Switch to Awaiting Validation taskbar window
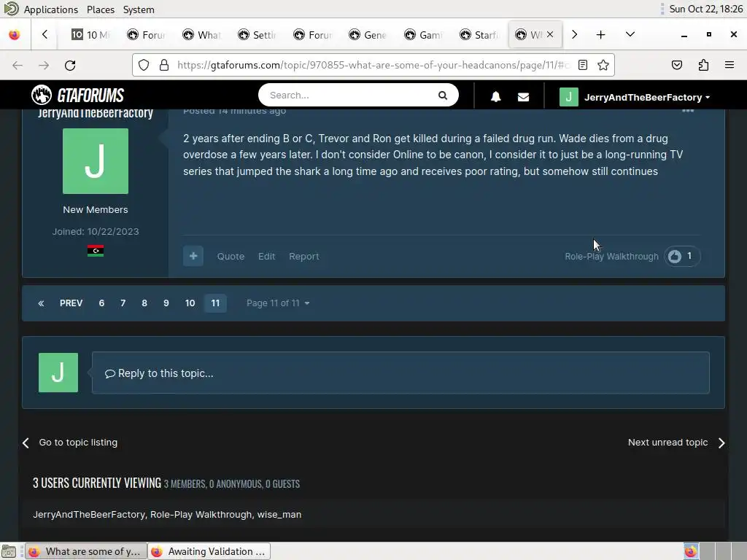Viewport: 747px width, 560px height. coord(209,551)
